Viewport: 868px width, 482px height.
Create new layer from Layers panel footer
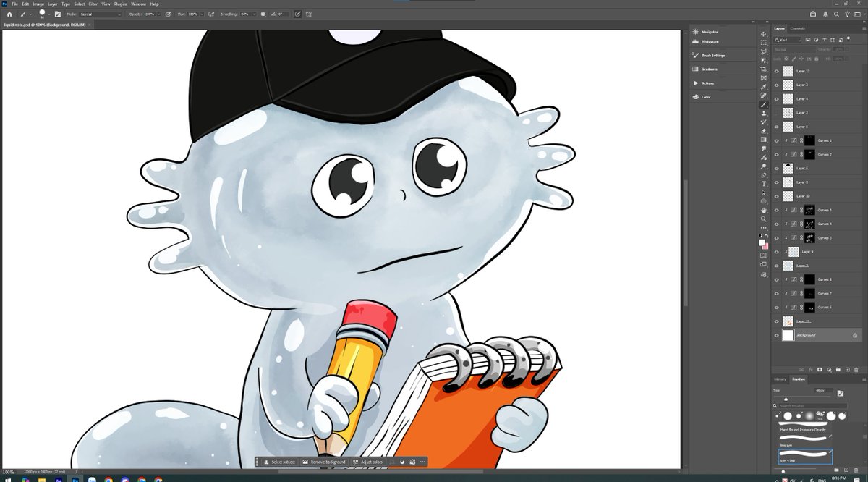pos(847,370)
